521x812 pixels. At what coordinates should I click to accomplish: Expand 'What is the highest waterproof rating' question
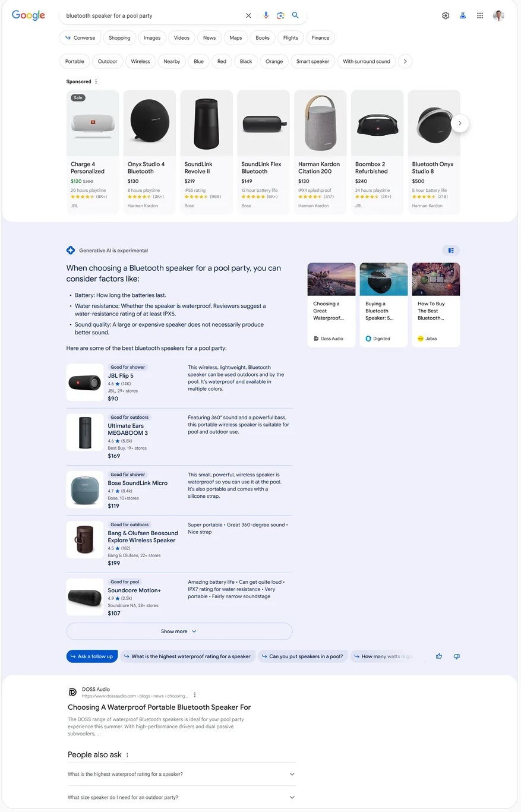[181, 774]
